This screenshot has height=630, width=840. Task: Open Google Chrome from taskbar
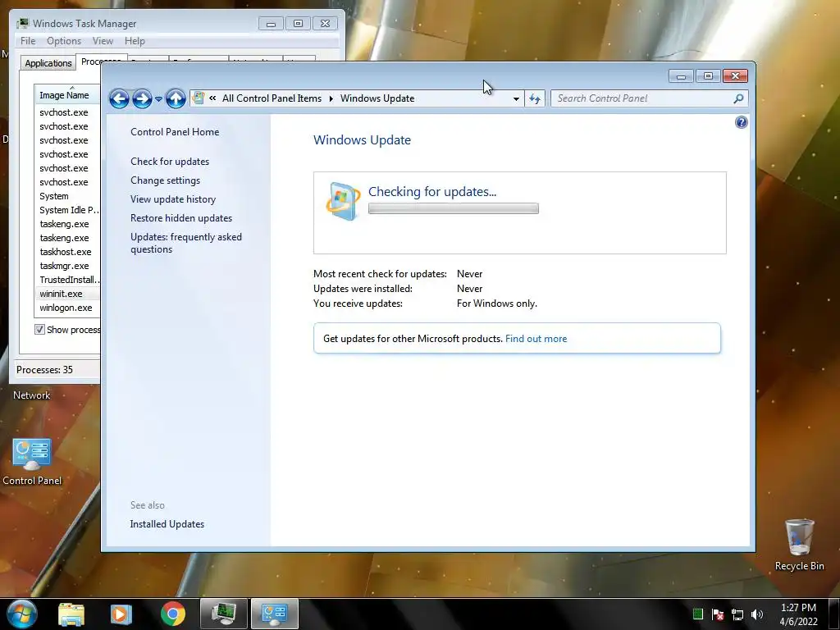pyautogui.click(x=172, y=614)
